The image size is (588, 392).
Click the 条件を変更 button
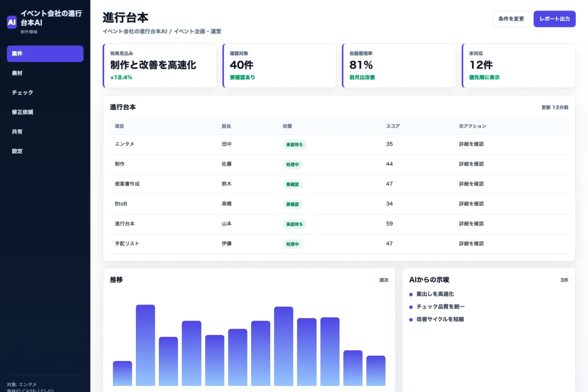(x=511, y=19)
